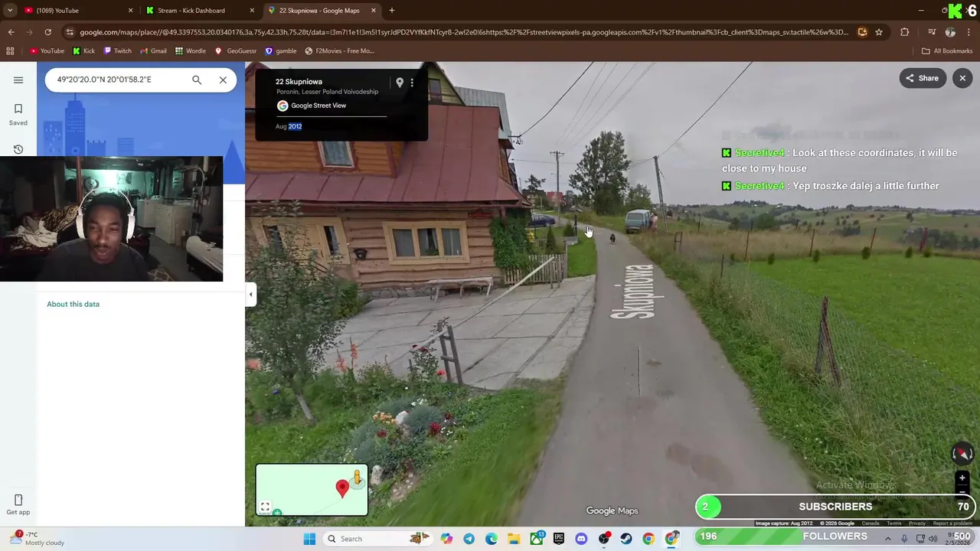Open the Apps grid in bookmarks bar

(10, 51)
